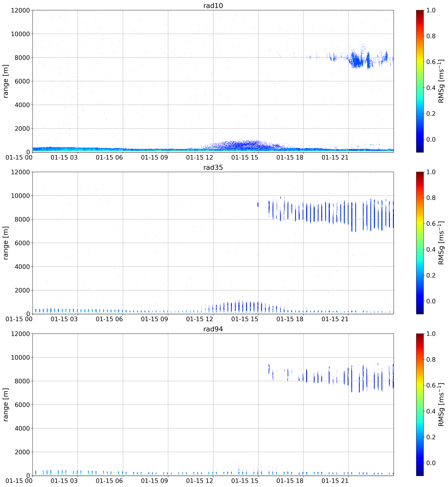Screen dimensions: 448x487
Task: Click the "8000" y-axis tick of rad35 plot
Action: coord(22,220)
